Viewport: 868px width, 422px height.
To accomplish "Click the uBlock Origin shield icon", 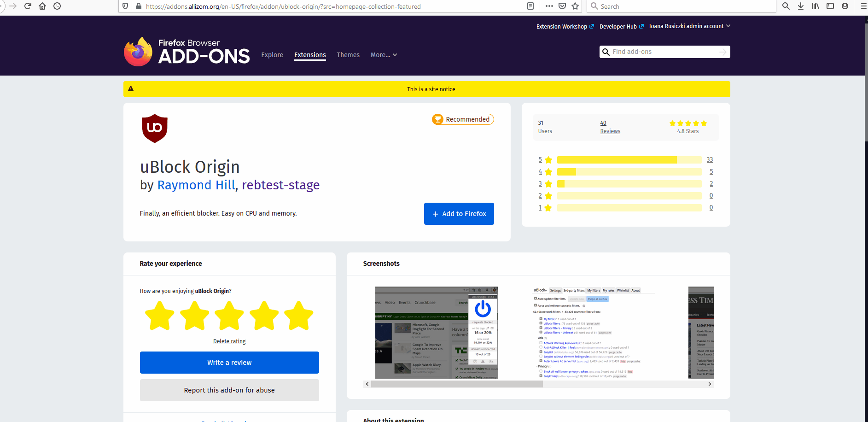I will [x=154, y=128].
